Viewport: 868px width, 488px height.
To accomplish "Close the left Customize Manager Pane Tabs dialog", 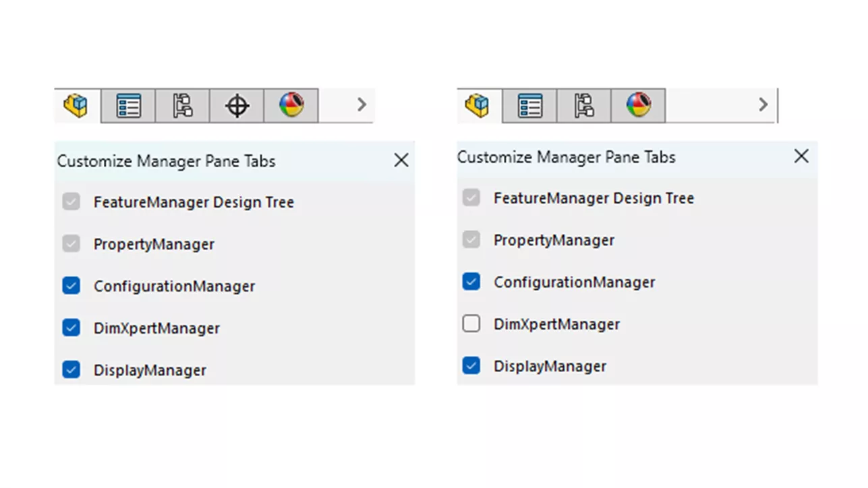I will (401, 160).
